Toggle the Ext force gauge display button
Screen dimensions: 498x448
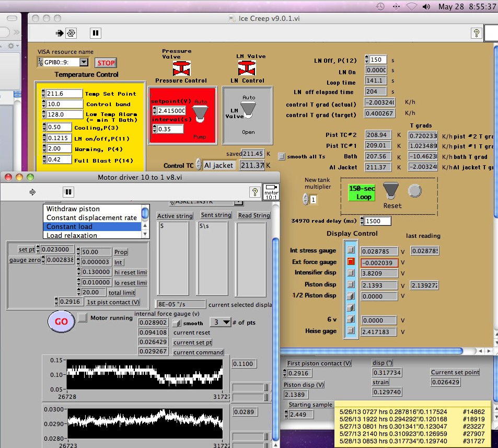point(351,262)
